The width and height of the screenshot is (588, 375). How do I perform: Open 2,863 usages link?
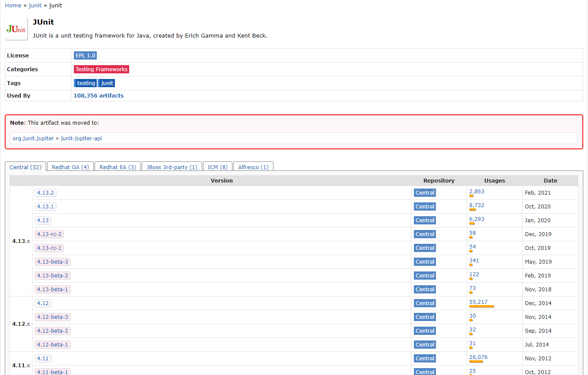[477, 192]
